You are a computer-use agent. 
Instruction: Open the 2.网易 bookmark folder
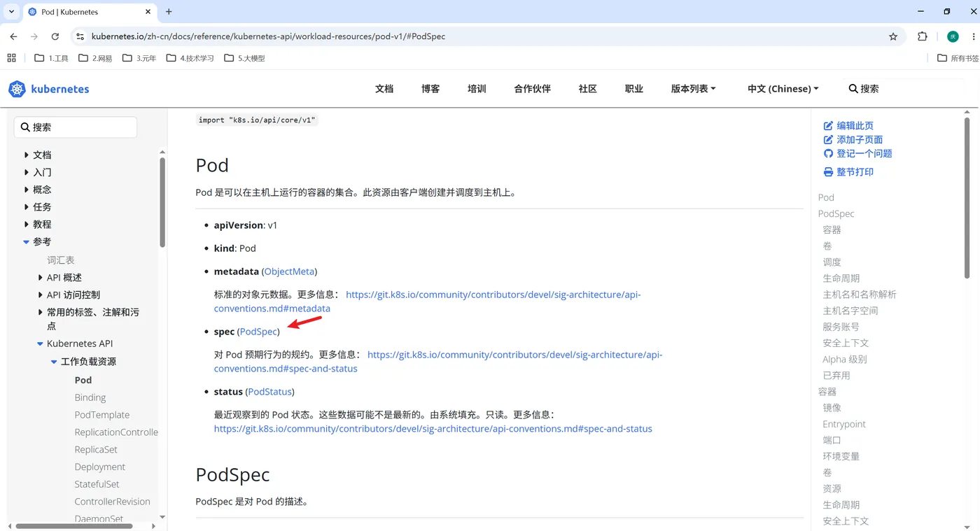pos(95,58)
